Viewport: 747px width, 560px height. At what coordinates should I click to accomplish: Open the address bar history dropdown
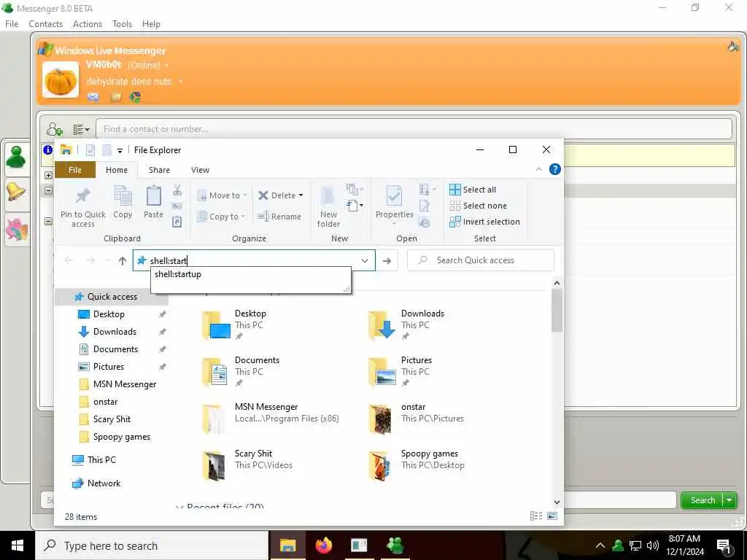(365, 260)
